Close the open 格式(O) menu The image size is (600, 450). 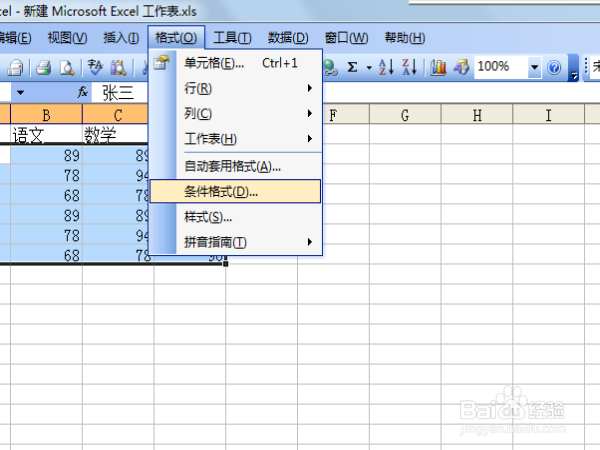[176, 38]
